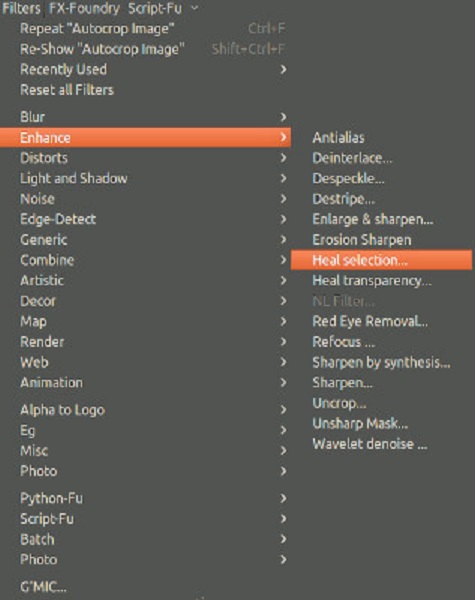Open the Filters menu in menu bar
Image resolution: width=475 pixels, height=600 pixels.
click(x=21, y=8)
